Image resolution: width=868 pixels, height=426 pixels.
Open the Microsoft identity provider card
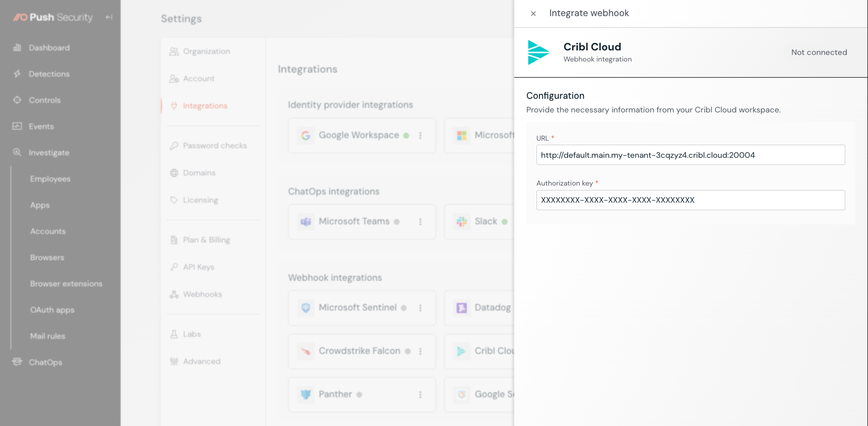coord(479,136)
